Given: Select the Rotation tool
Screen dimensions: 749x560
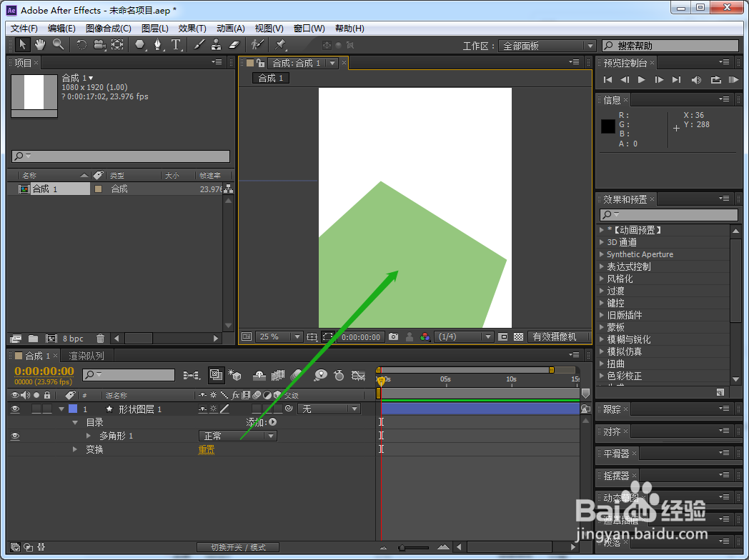Looking at the screenshot, I should (81, 45).
